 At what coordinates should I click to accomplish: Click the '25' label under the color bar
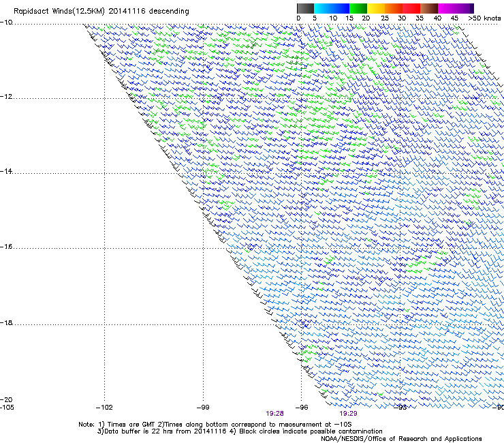(385, 18)
